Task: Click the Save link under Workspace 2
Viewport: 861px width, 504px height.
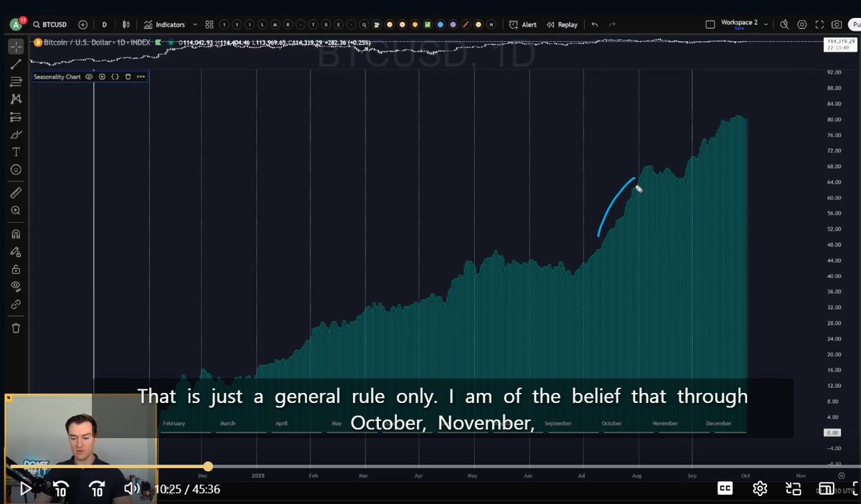Action: tap(739, 29)
